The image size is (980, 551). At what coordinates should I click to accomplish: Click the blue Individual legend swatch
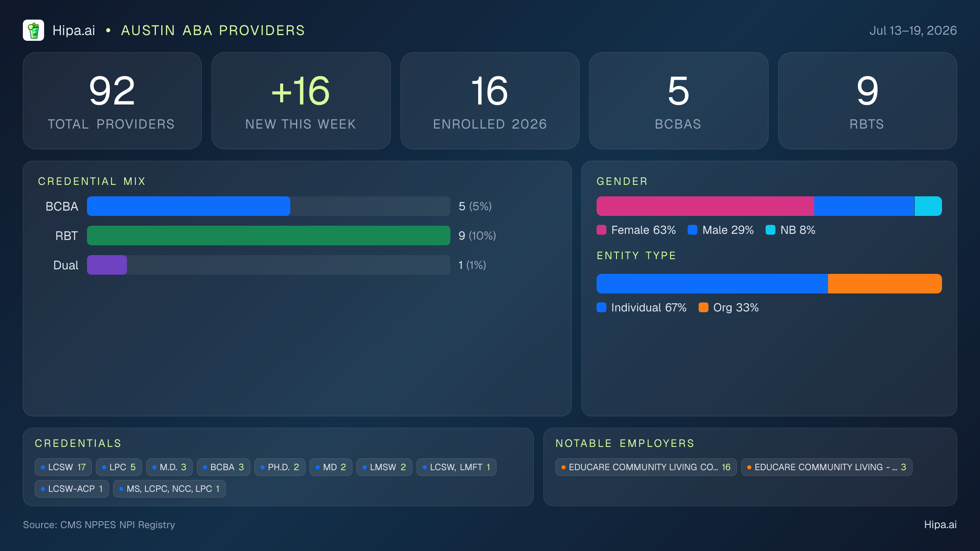tap(601, 307)
